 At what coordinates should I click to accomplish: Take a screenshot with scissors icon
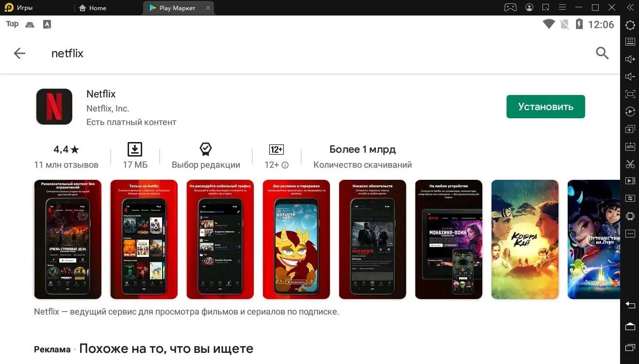tap(630, 164)
